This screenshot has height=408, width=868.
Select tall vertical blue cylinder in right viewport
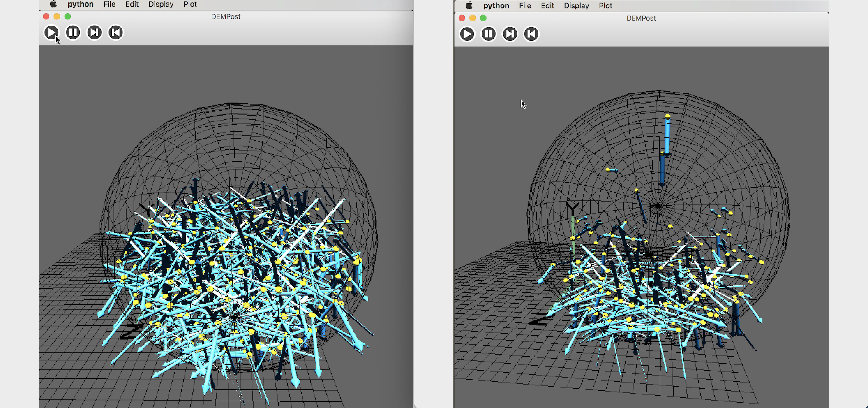coord(667,135)
